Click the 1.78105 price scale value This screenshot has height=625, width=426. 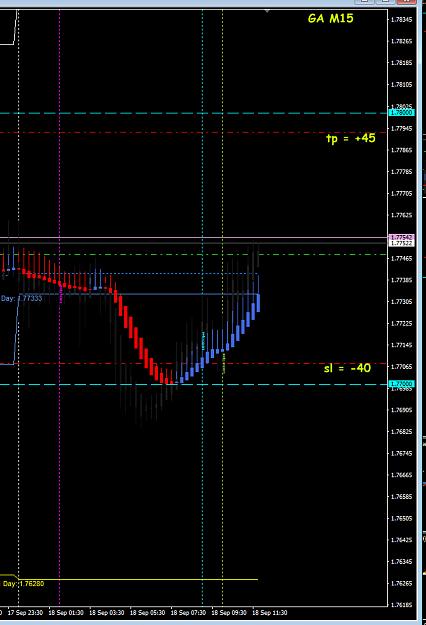pos(402,85)
